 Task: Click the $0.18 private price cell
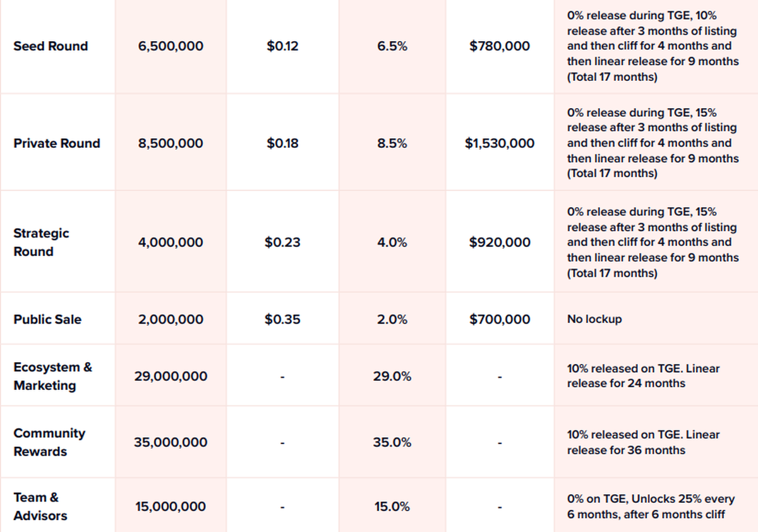click(282, 143)
